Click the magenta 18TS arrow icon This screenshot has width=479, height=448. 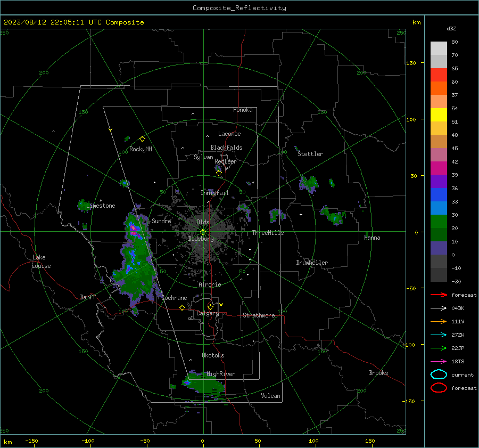(x=439, y=362)
